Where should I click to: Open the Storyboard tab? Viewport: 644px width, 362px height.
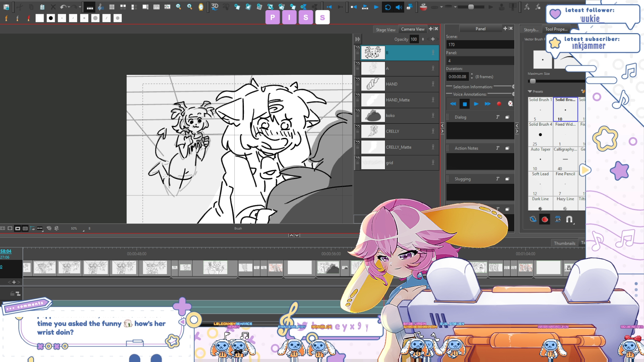tap(531, 30)
